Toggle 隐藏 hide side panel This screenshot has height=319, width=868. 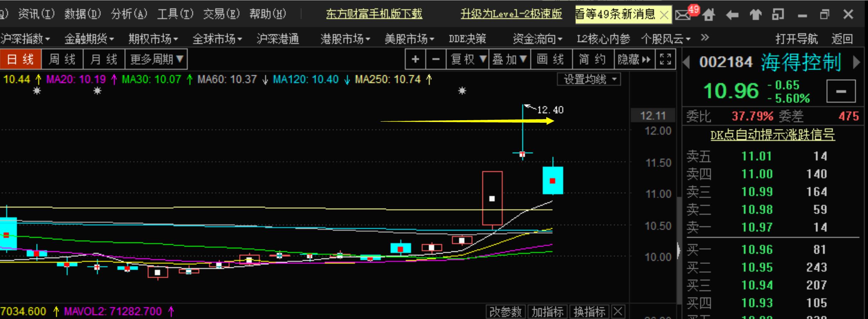635,59
